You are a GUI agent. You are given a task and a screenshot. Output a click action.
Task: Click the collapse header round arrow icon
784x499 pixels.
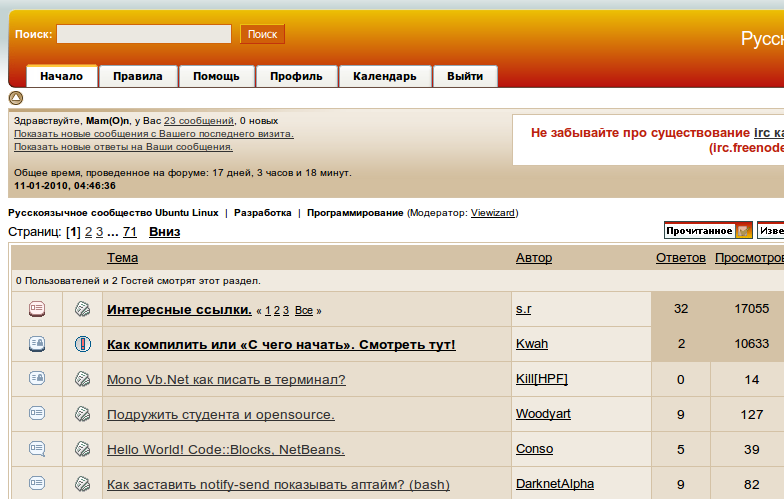16,98
